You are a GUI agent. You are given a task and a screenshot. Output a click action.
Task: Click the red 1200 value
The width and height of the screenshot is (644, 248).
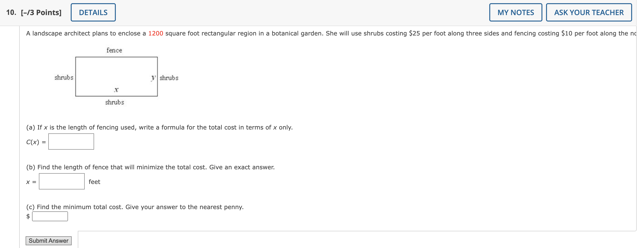click(155, 33)
